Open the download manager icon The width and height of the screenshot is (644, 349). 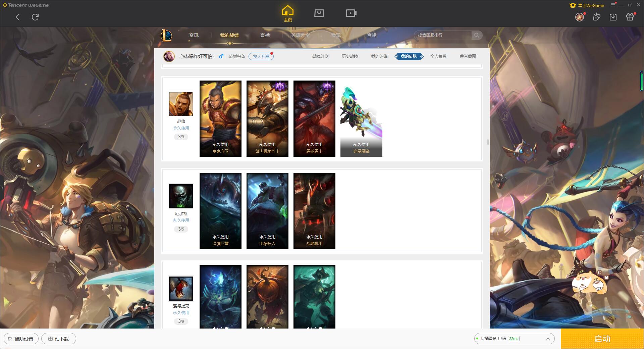pos(613,17)
